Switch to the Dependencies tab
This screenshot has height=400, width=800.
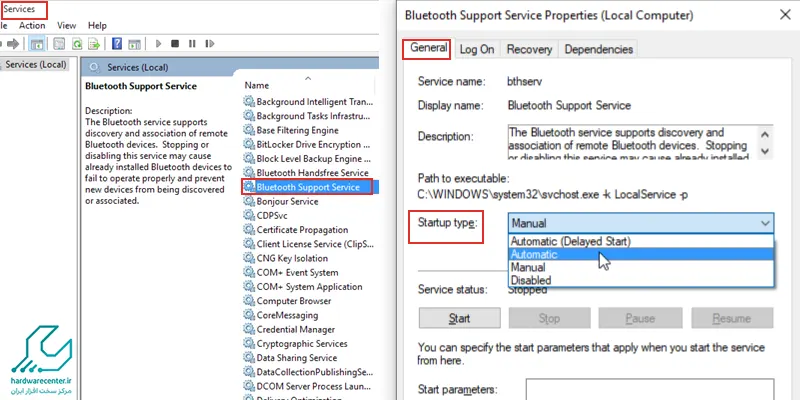click(x=598, y=49)
